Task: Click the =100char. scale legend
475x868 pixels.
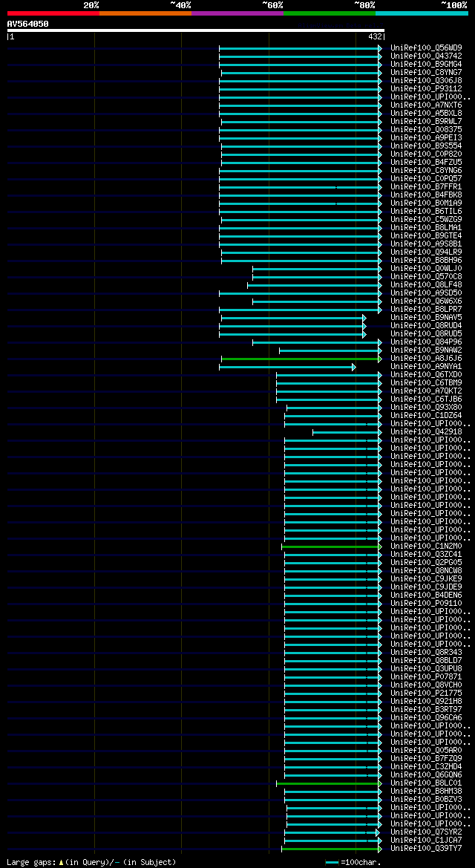Action: pyautogui.click(x=353, y=863)
